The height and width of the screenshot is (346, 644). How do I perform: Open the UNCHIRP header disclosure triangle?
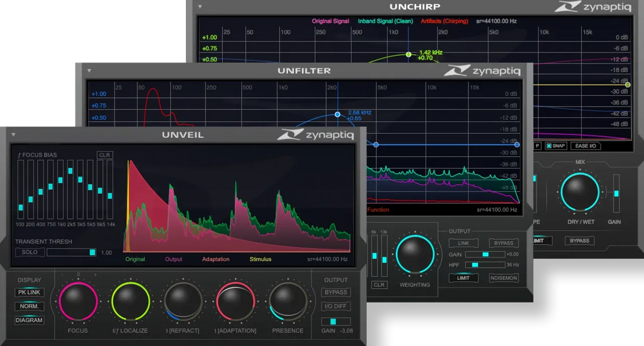(x=199, y=6)
